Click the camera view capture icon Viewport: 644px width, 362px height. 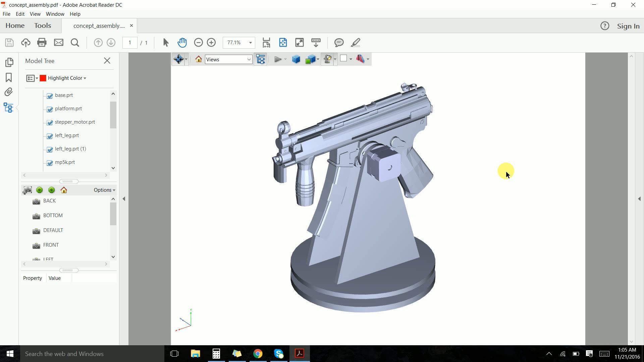(27, 190)
